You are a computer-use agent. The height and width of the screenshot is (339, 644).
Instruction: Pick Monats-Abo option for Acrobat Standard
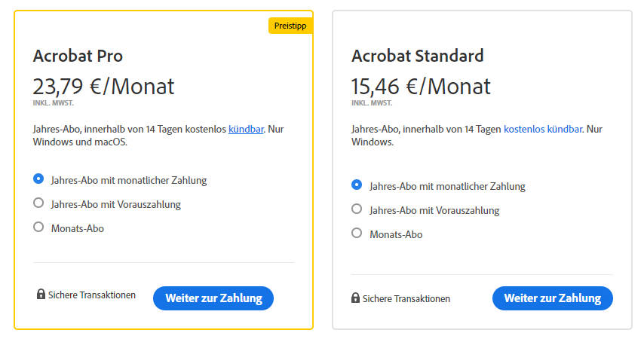pyautogui.click(x=357, y=234)
